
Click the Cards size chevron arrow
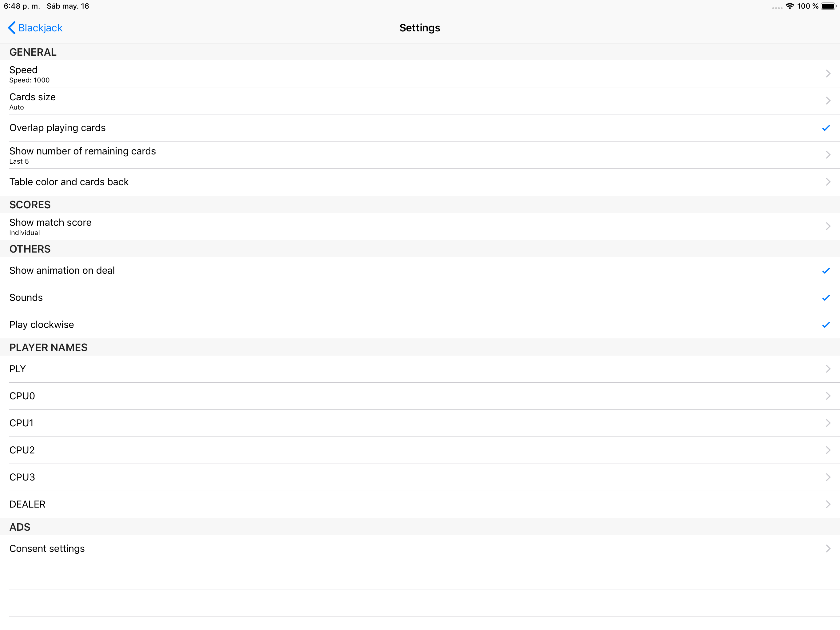tap(828, 101)
